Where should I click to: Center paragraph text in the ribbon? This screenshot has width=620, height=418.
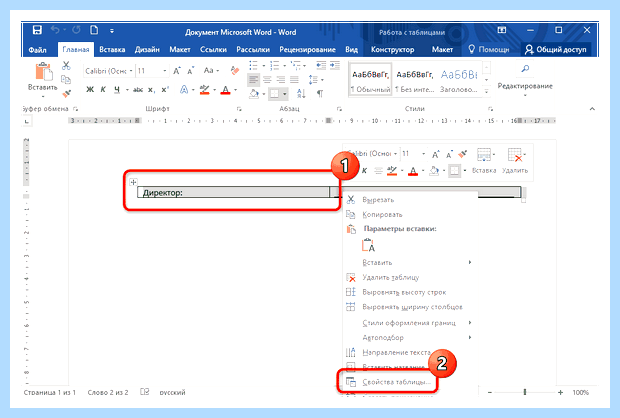(x=267, y=80)
